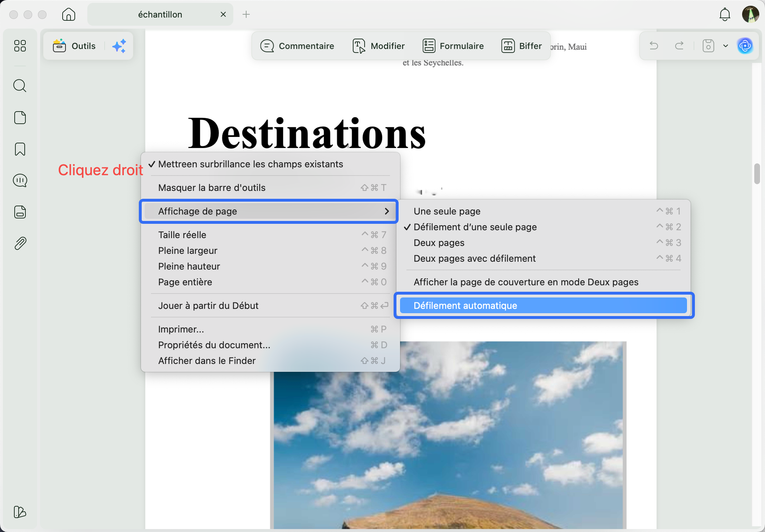This screenshot has height=532, width=765.
Task: Open the thumbnails grid panel icon
Action: 20,46
